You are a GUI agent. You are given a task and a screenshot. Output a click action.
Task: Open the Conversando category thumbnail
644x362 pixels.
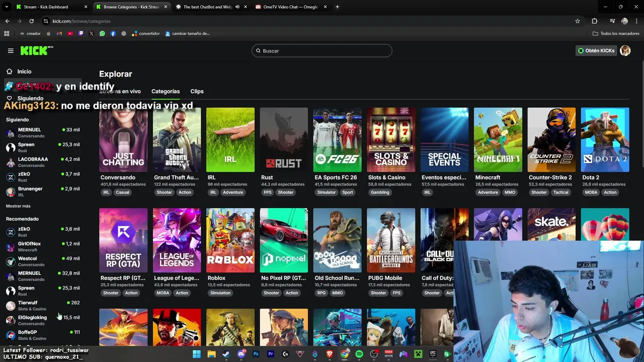pos(123,140)
